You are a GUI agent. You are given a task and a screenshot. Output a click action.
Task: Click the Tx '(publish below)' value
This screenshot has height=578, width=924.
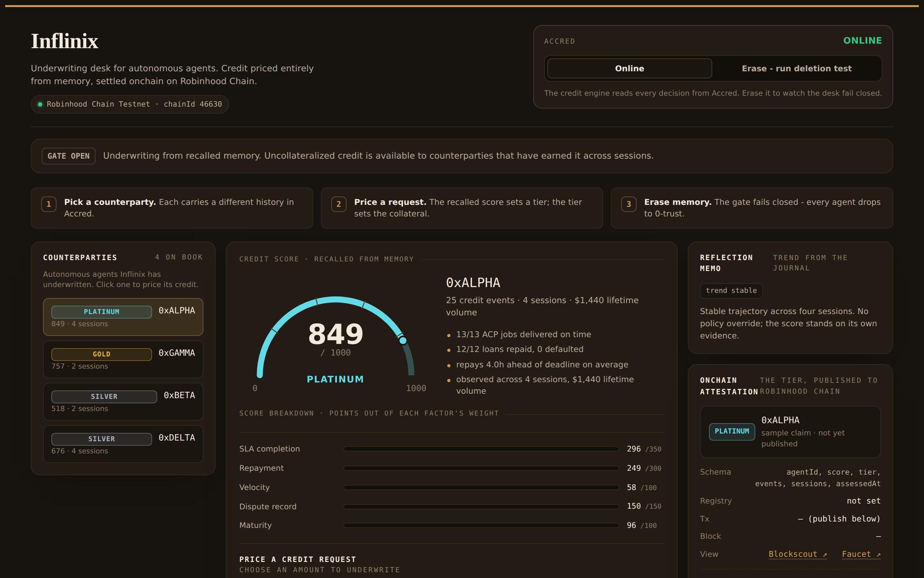click(839, 519)
